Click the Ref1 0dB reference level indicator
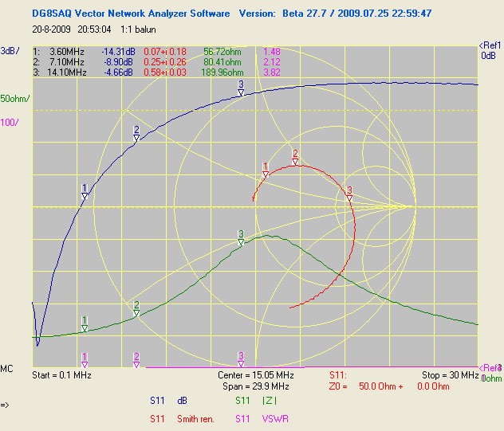The width and height of the screenshot is (504, 431). 490,50
